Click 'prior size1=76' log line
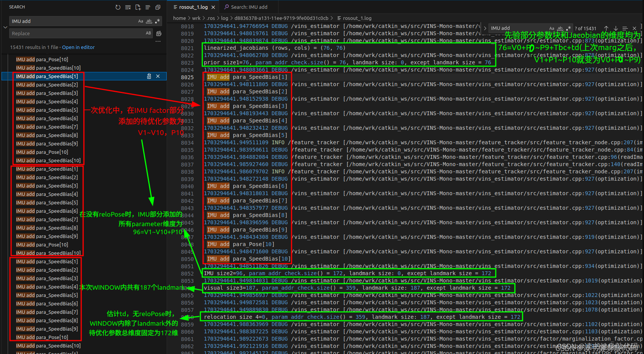Viewport: 644px width, 354px height. 347,63
